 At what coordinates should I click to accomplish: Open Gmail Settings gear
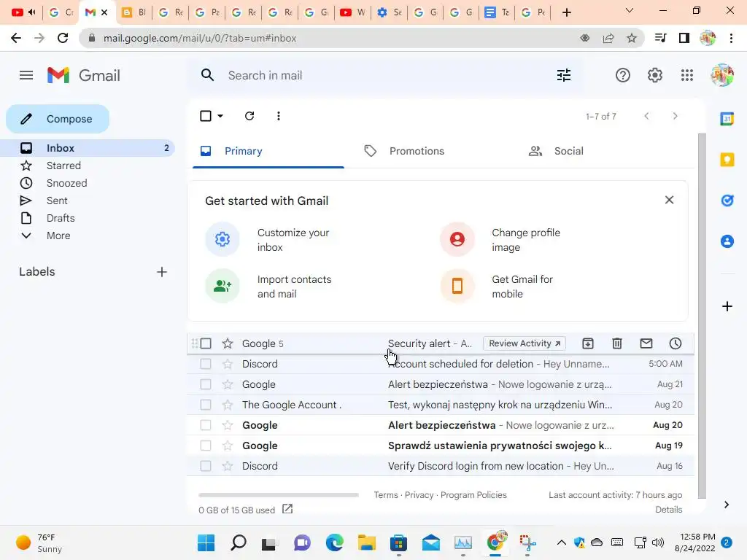coord(655,75)
